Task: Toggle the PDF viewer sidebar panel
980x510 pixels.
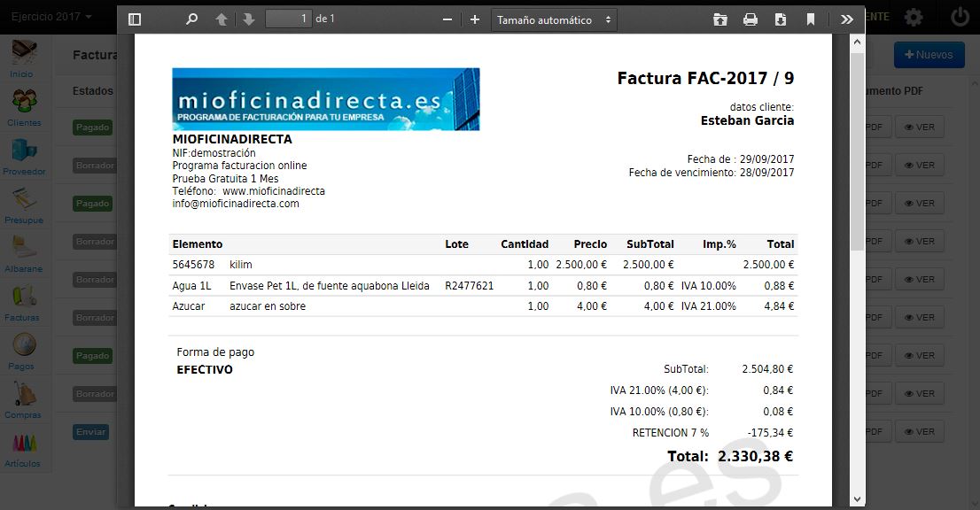Action: tap(135, 19)
